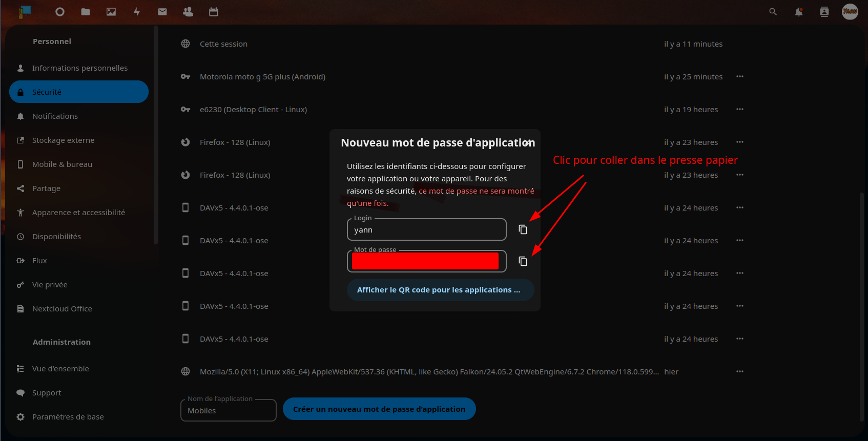Go to Informations personnelles settings

[x=79, y=68]
